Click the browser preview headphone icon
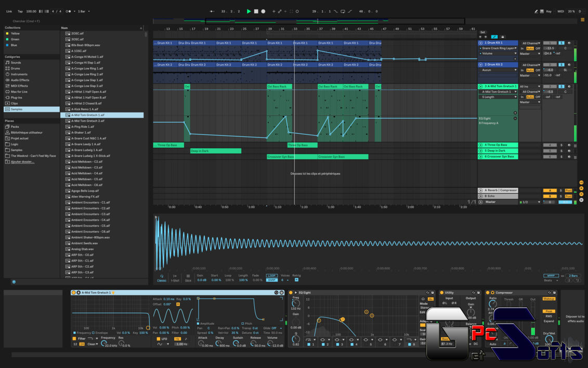The height and width of the screenshot is (368, 588). tap(14, 282)
